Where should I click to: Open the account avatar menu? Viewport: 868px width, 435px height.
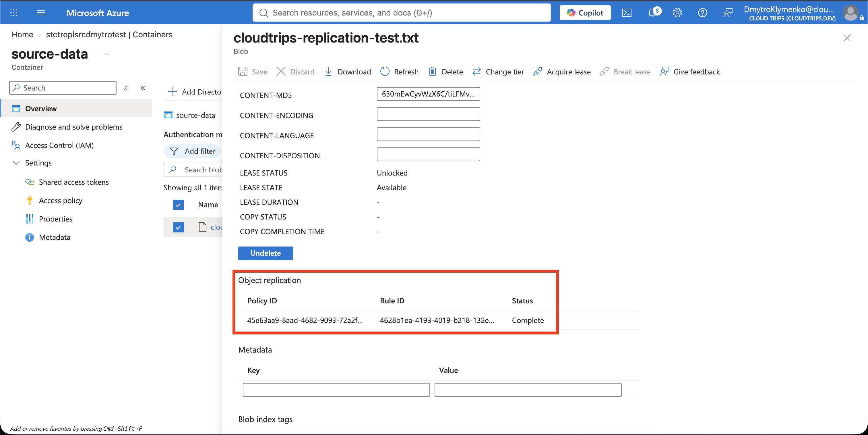pos(850,13)
